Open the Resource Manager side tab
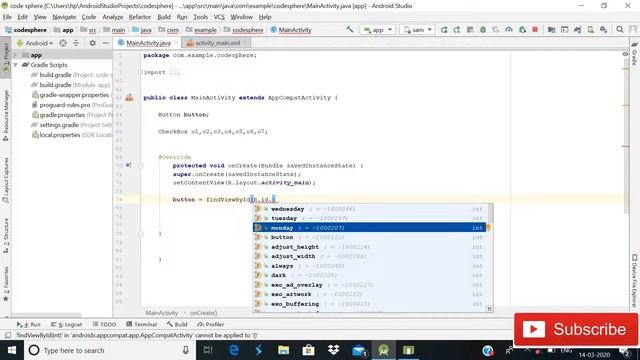Screen dimensions: 640x360 [6, 116]
